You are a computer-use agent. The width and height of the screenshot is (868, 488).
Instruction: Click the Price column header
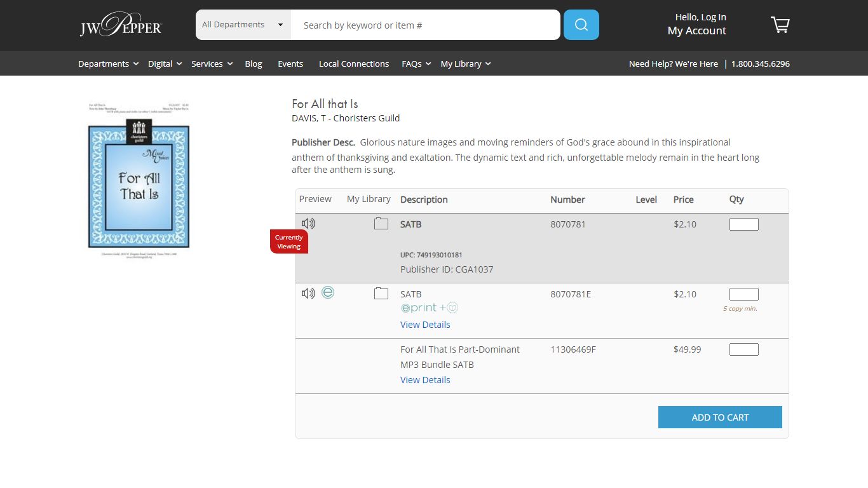tap(684, 200)
